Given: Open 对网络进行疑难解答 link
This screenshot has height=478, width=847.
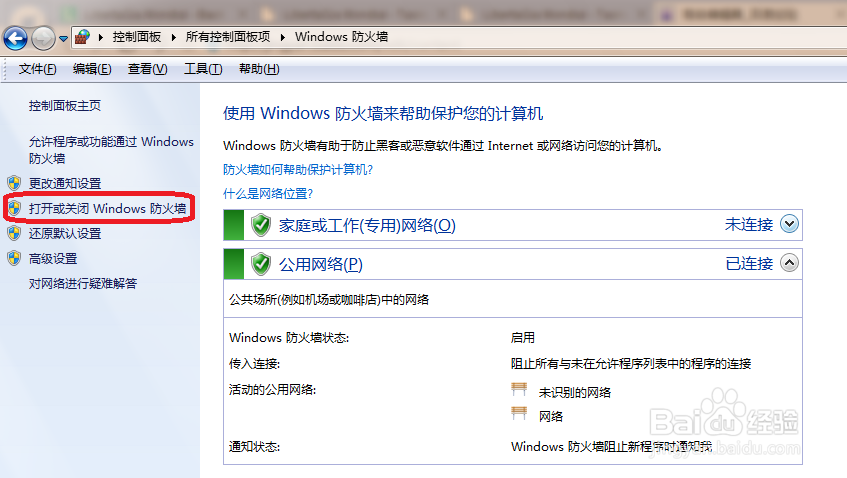Looking at the screenshot, I should click(x=83, y=284).
